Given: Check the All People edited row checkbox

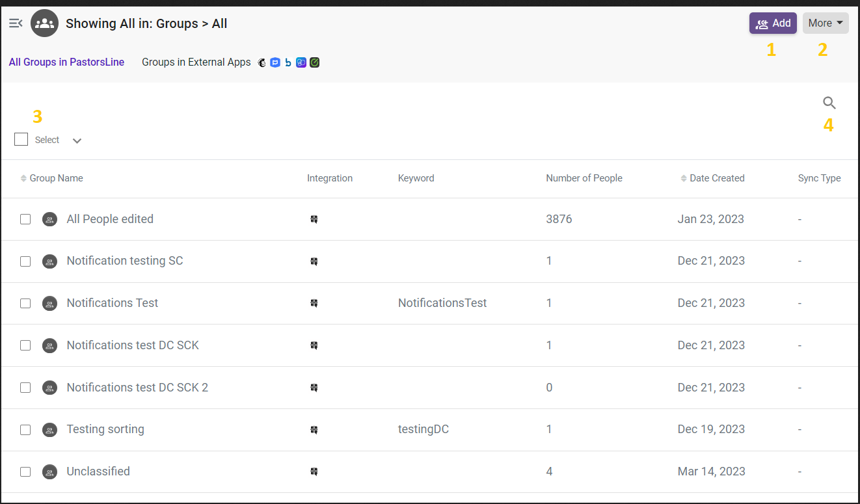Looking at the screenshot, I should click(25, 219).
